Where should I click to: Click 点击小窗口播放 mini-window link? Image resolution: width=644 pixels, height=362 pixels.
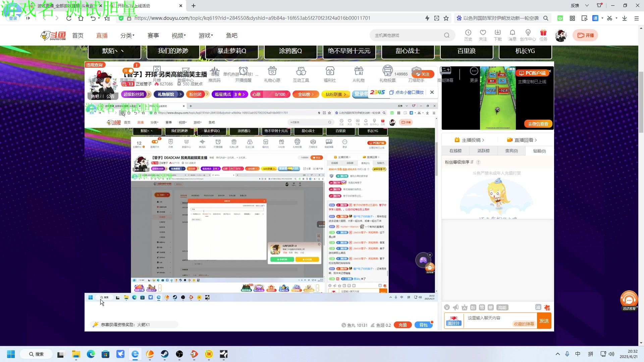click(407, 92)
